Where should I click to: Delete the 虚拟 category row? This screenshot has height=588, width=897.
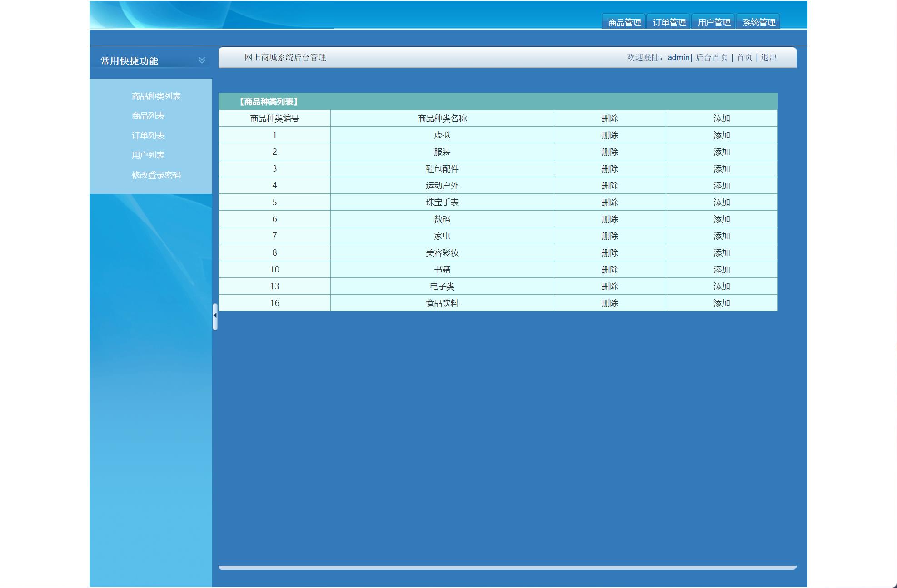pos(609,135)
